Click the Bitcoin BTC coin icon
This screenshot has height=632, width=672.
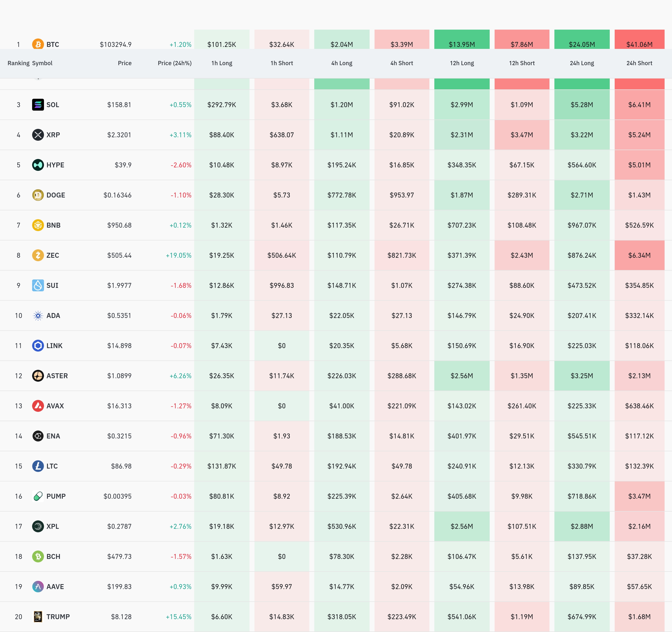point(38,44)
